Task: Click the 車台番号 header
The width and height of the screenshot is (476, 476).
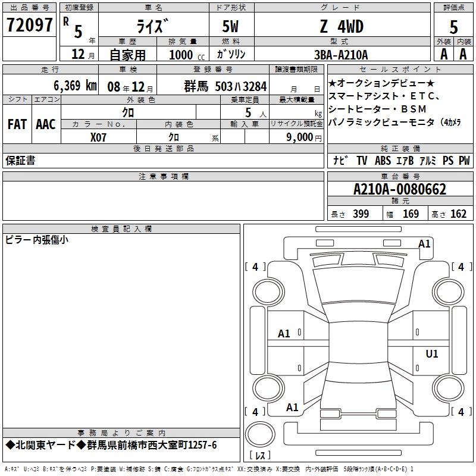Action: (x=400, y=176)
